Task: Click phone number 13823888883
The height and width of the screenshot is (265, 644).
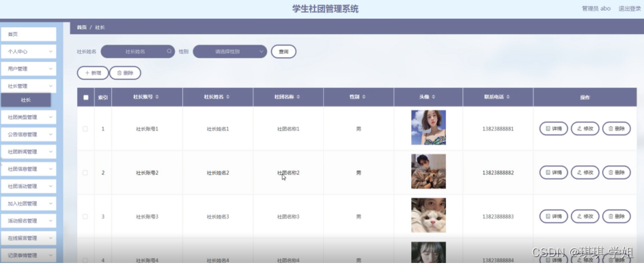Action: [x=498, y=216]
